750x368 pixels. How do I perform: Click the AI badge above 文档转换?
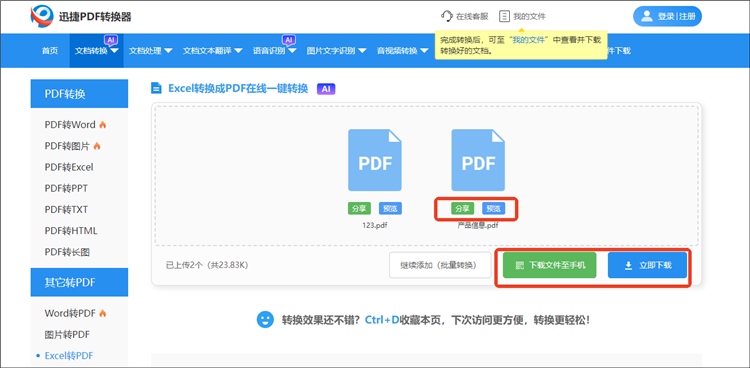[x=111, y=39]
